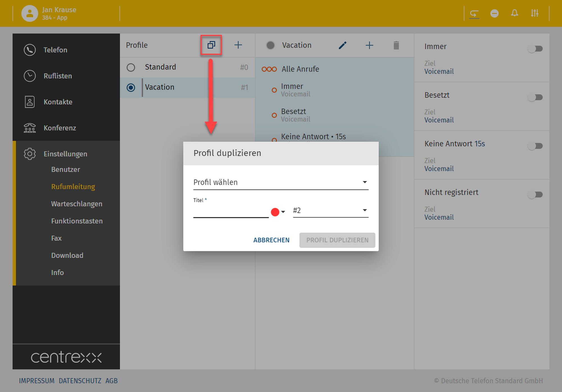Click the plus icon next to Vacation
Viewport: 562px width, 392px height.
pyautogui.click(x=369, y=45)
